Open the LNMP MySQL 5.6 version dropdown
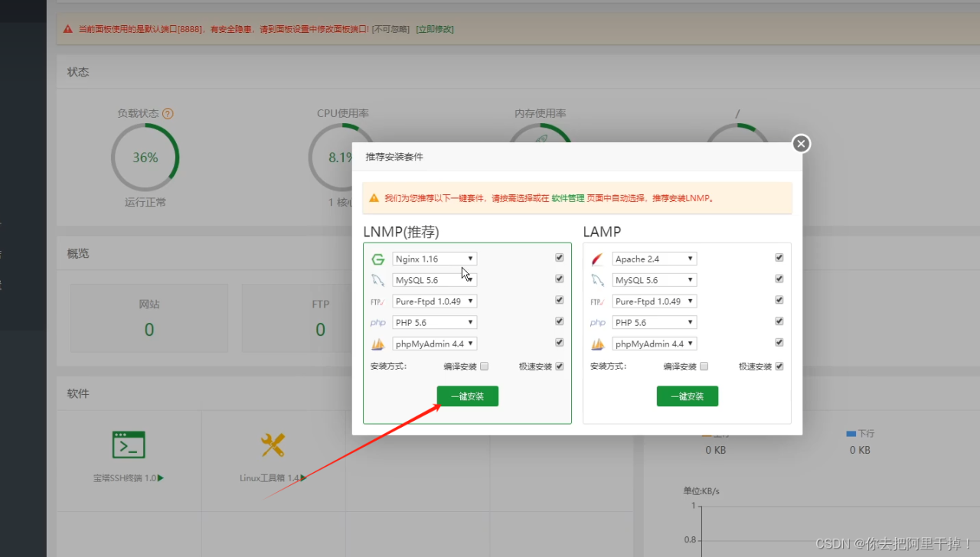Viewport: 980px width, 557px height. pos(435,280)
